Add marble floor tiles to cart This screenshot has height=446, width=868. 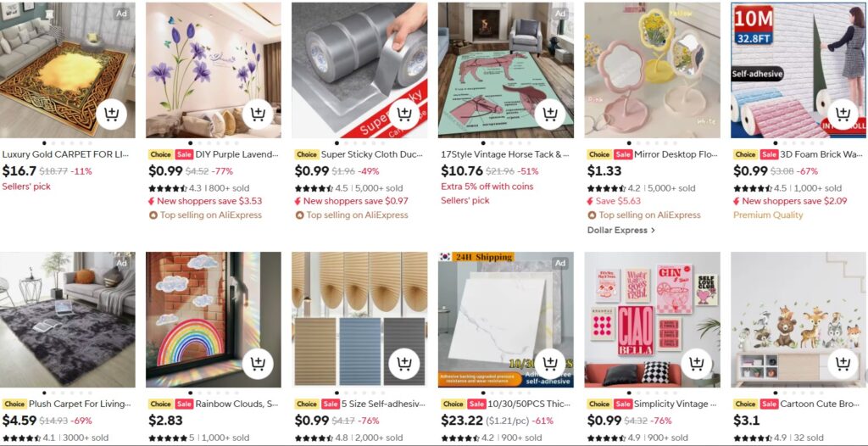pyautogui.click(x=549, y=364)
